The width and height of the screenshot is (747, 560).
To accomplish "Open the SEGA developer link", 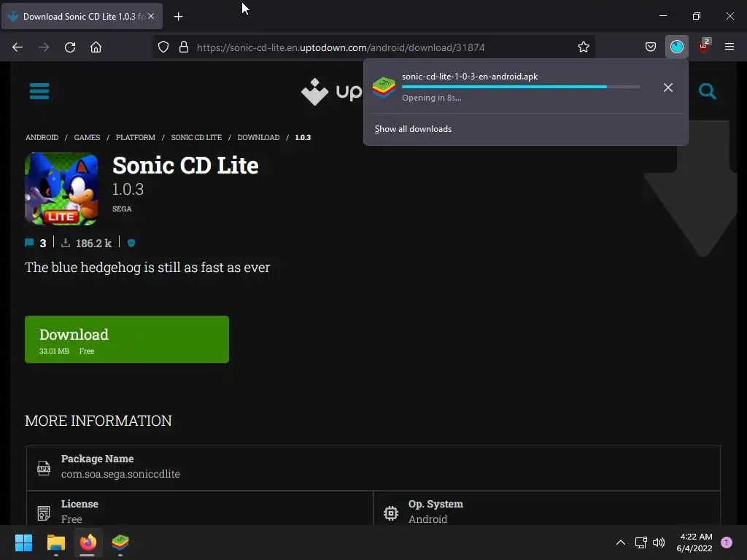I will point(122,209).
